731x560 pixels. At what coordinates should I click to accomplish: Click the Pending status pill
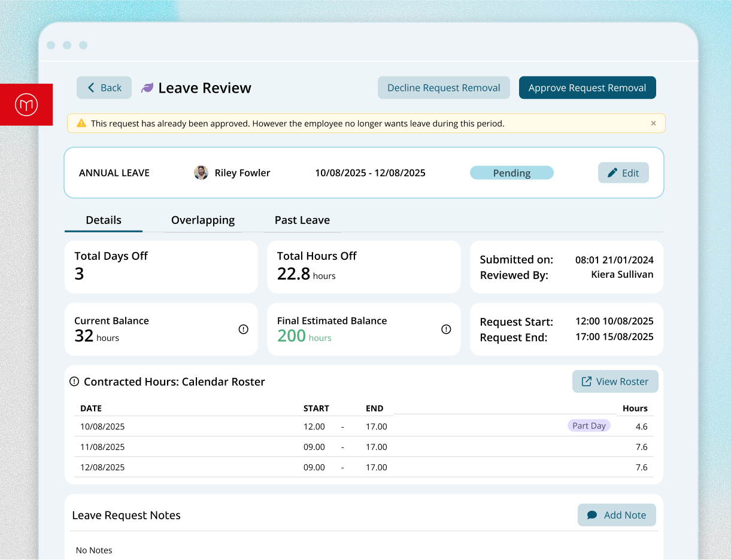(512, 172)
